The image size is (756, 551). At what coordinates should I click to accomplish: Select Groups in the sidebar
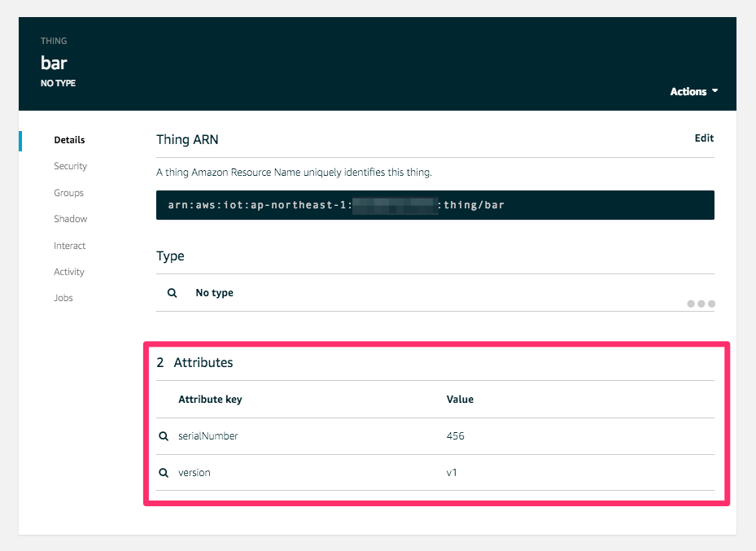pos(68,193)
